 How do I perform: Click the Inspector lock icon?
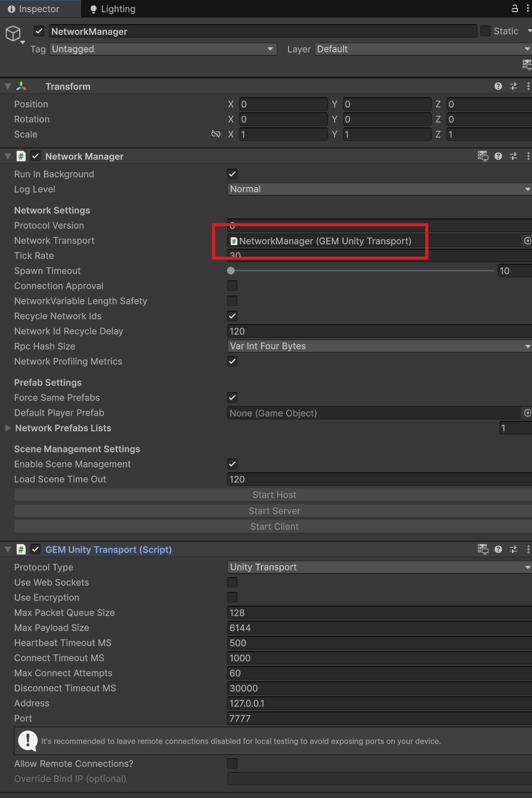(x=514, y=8)
